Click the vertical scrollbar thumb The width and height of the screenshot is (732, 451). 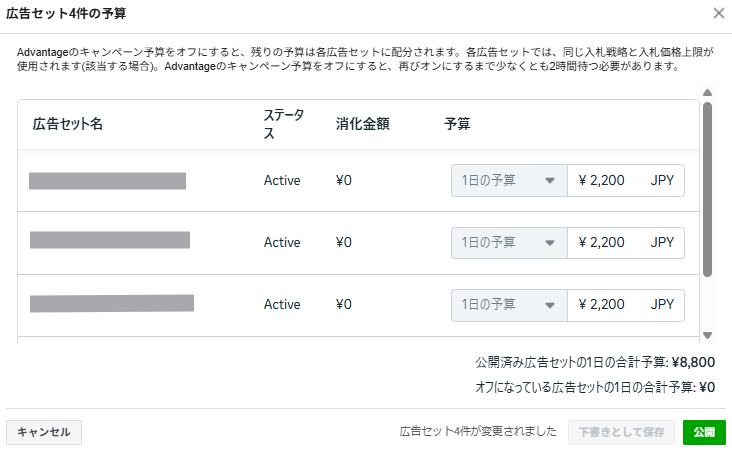(x=707, y=190)
